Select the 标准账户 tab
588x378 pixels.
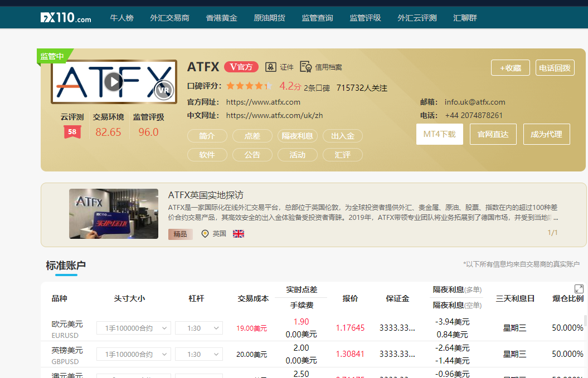point(66,266)
